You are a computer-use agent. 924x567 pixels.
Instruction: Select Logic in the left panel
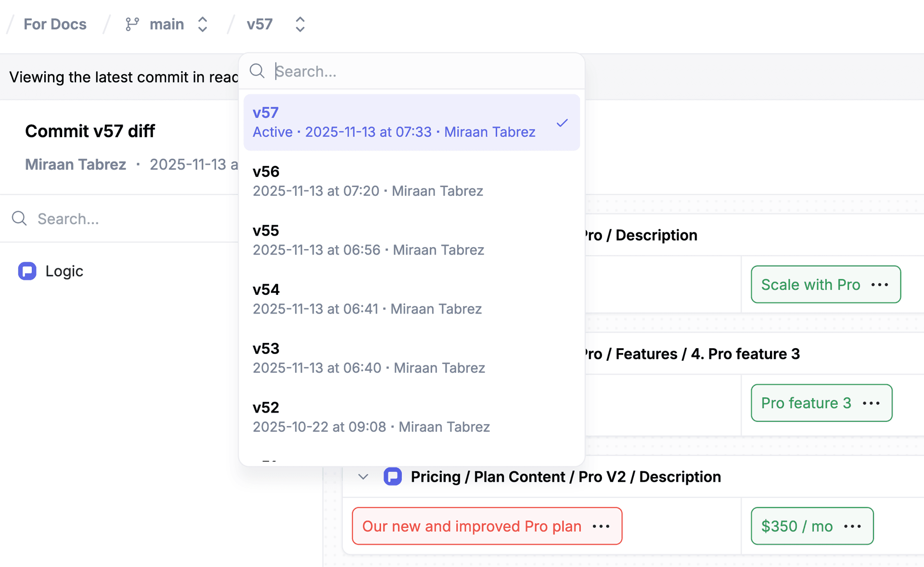64,271
